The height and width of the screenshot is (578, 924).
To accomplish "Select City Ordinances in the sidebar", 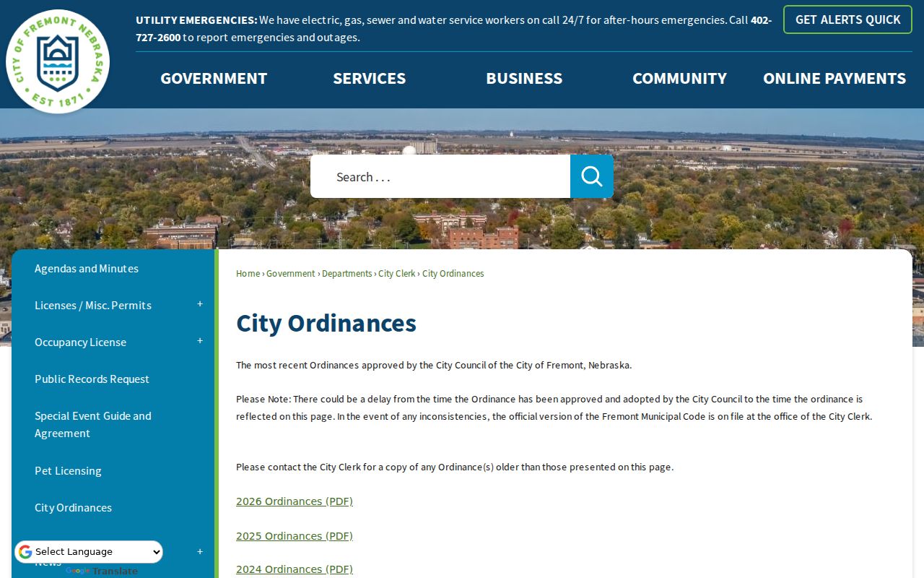I will click(x=73, y=507).
